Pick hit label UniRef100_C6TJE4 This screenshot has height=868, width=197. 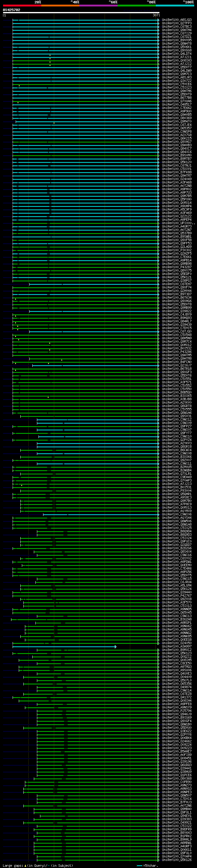[177, 125]
